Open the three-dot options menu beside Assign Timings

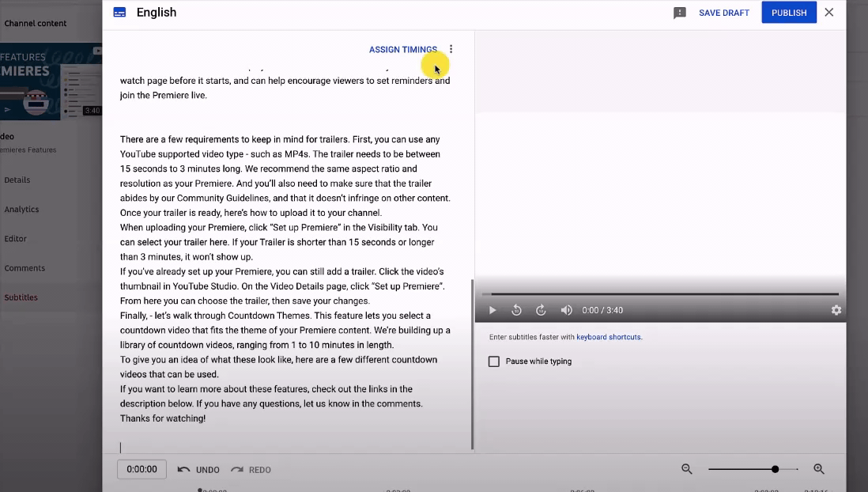click(451, 49)
